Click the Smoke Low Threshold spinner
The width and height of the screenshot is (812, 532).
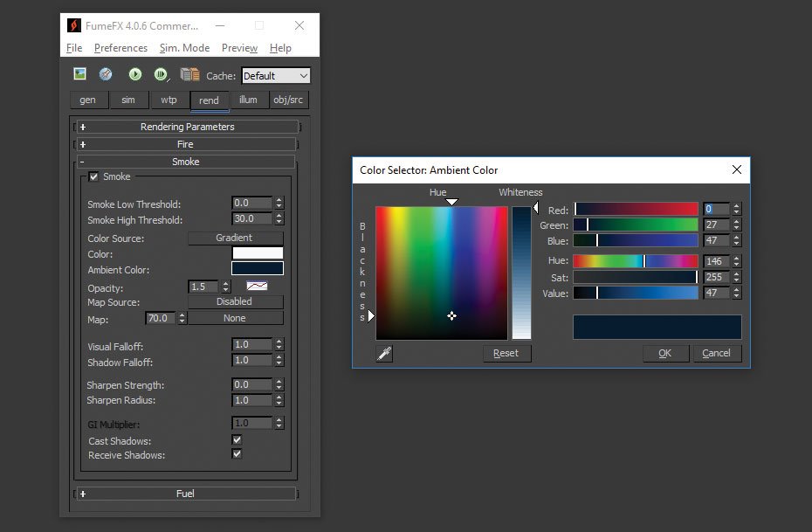pyautogui.click(x=279, y=203)
